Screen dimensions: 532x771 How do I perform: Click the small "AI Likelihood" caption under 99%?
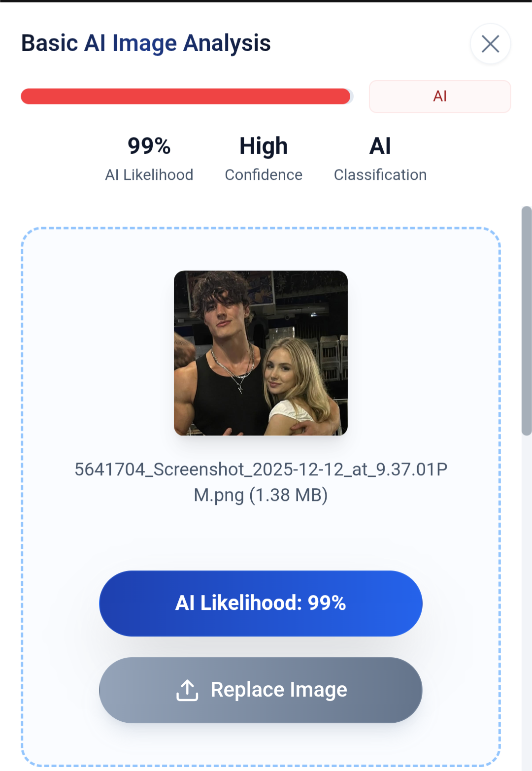[149, 175]
